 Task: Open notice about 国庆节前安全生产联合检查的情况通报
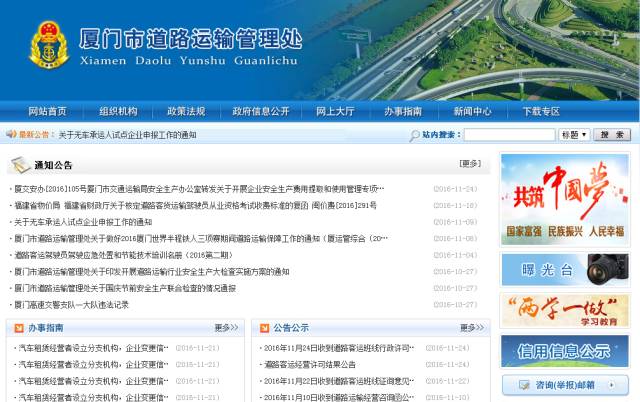coord(125,288)
